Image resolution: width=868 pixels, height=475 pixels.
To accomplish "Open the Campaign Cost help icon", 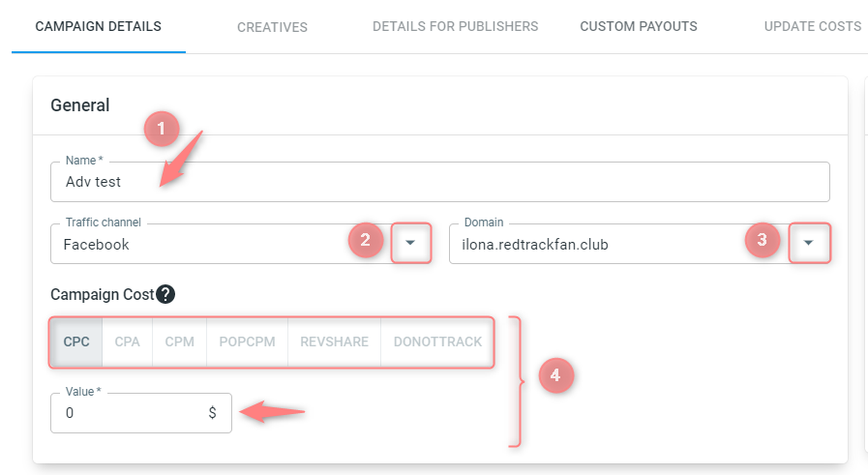I will (x=165, y=294).
